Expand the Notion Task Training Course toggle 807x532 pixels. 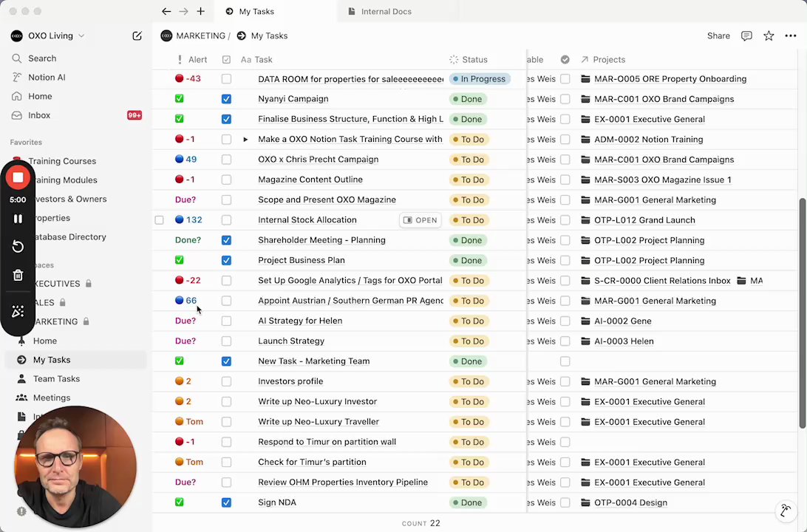(x=245, y=139)
